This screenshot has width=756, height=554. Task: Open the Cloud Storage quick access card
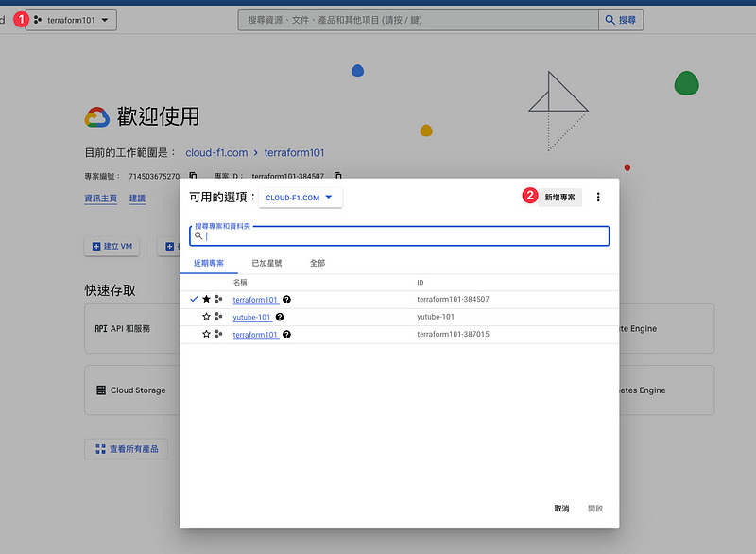pos(132,390)
